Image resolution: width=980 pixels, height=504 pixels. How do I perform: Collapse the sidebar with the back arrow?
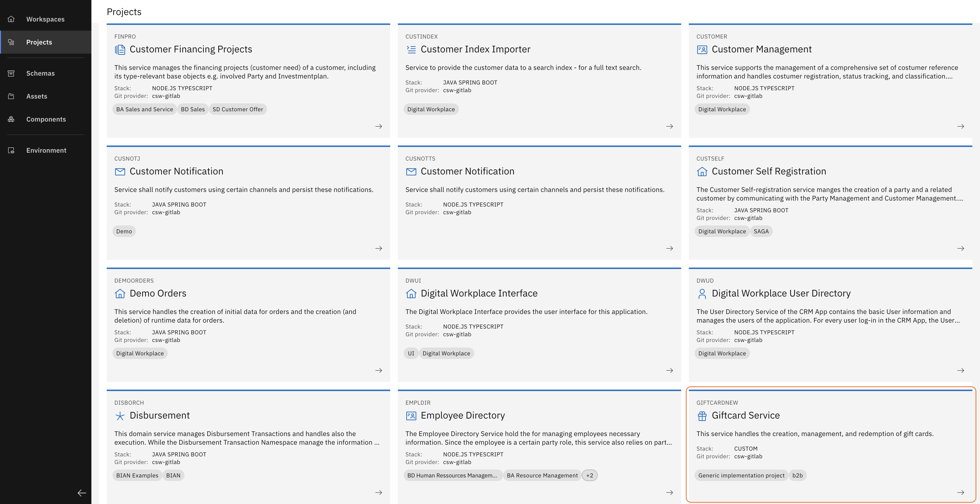click(x=82, y=493)
